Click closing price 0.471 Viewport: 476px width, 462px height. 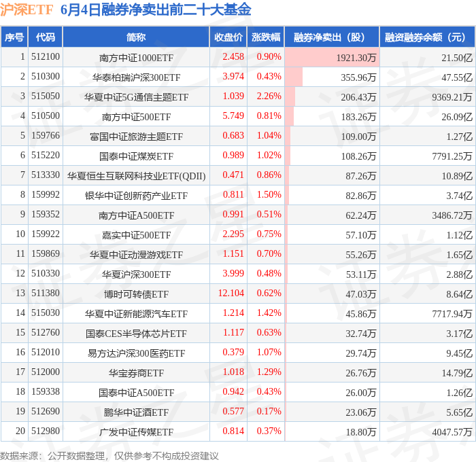tap(233, 175)
